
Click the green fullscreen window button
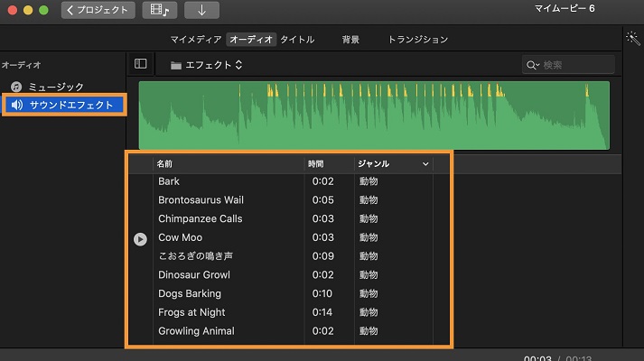(x=43, y=10)
